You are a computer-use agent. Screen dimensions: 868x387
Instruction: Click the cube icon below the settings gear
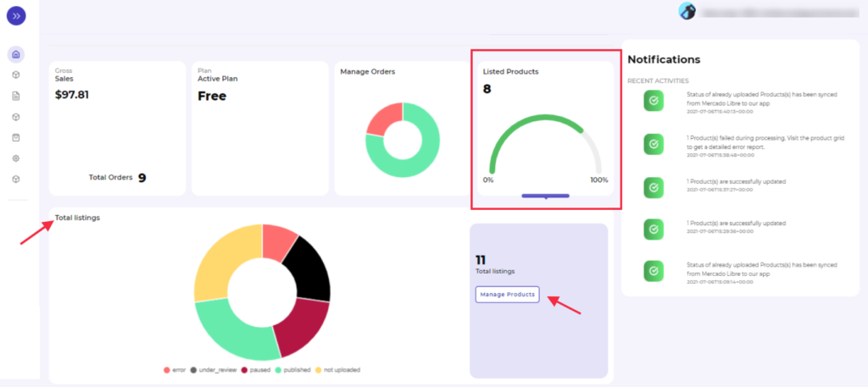coord(16,180)
